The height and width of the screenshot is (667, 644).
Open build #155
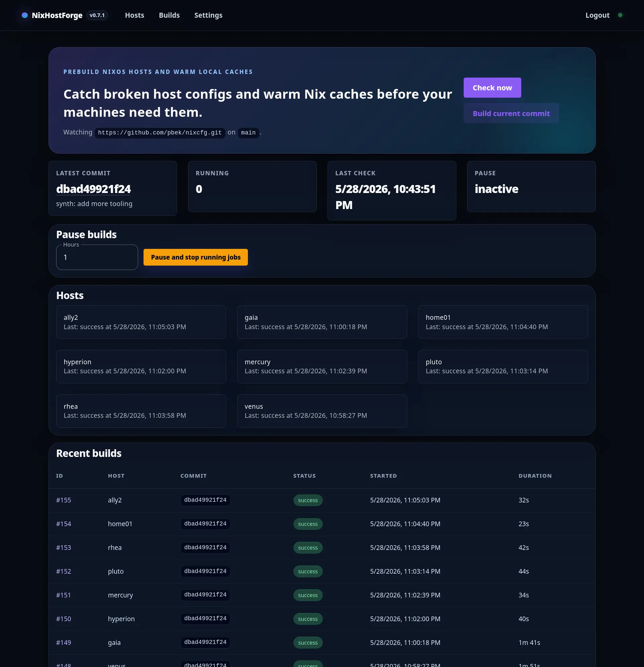pos(64,500)
